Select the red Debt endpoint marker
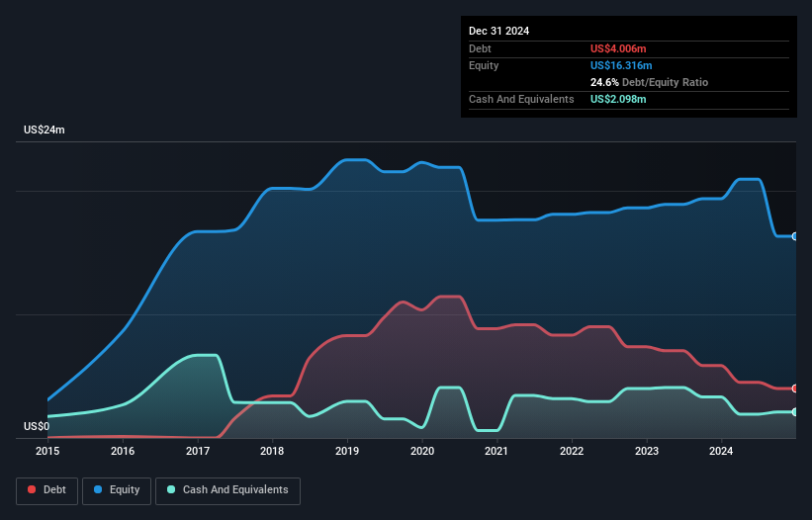The height and width of the screenshot is (520, 812). click(x=795, y=389)
